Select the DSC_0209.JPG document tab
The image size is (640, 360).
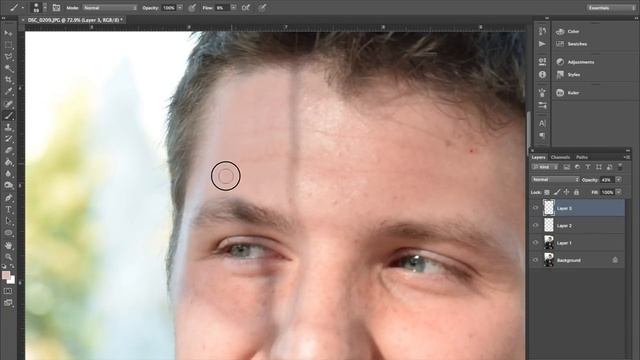(75, 20)
